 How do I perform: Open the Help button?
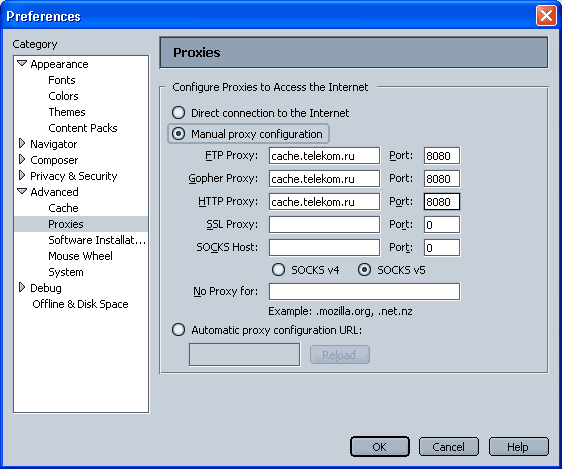(519, 446)
